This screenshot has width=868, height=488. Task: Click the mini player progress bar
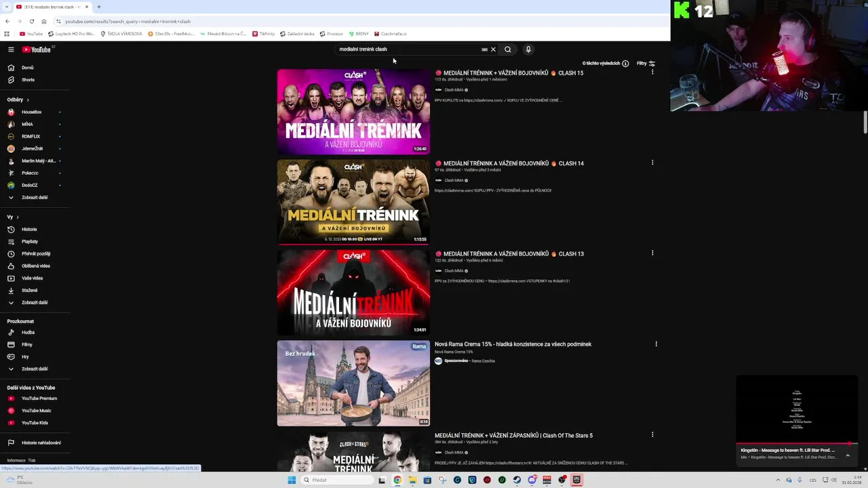(797, 443)
